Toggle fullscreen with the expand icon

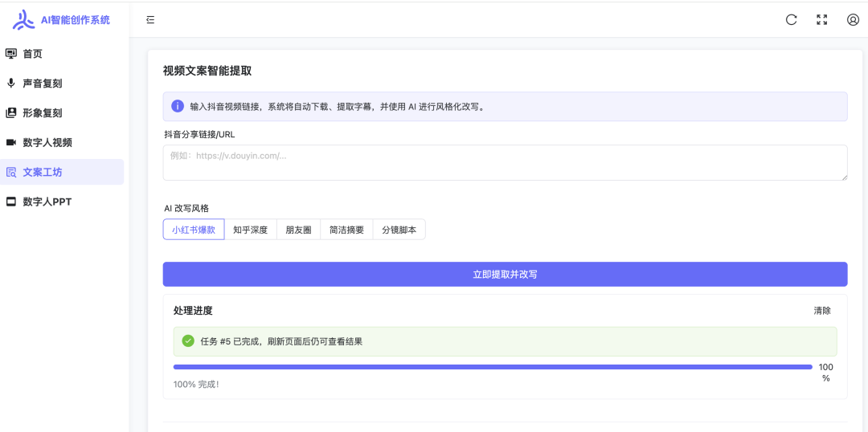(x=822, y=20)
